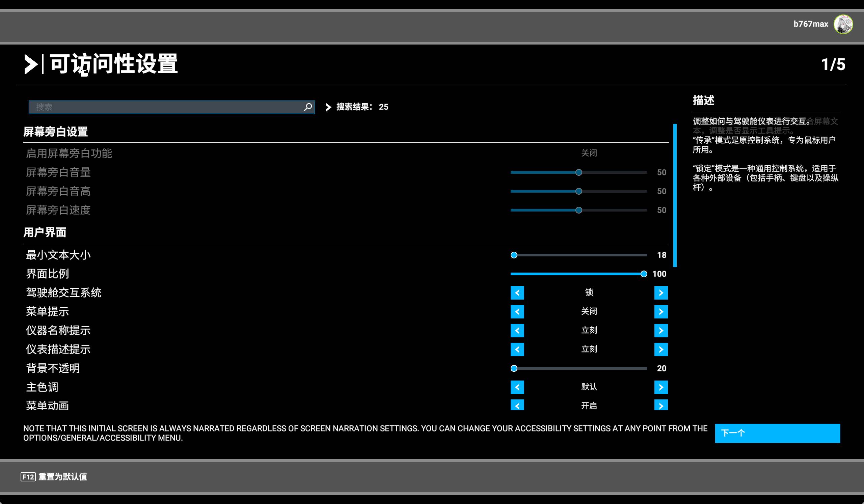Viewport: 864px width, 504px height.
Task: Click 重置为默认值 F12 button
Action: [x=54, y=477]
